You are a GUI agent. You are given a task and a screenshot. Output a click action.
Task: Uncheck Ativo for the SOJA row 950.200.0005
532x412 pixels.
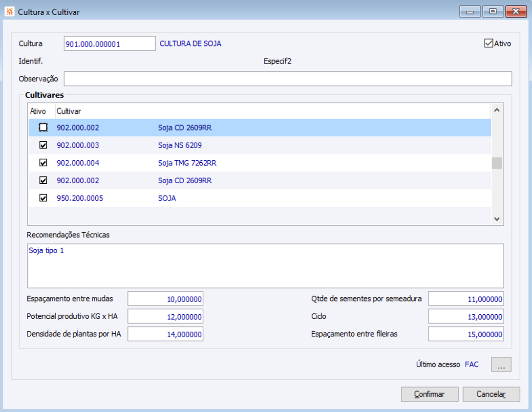(43, 198)
